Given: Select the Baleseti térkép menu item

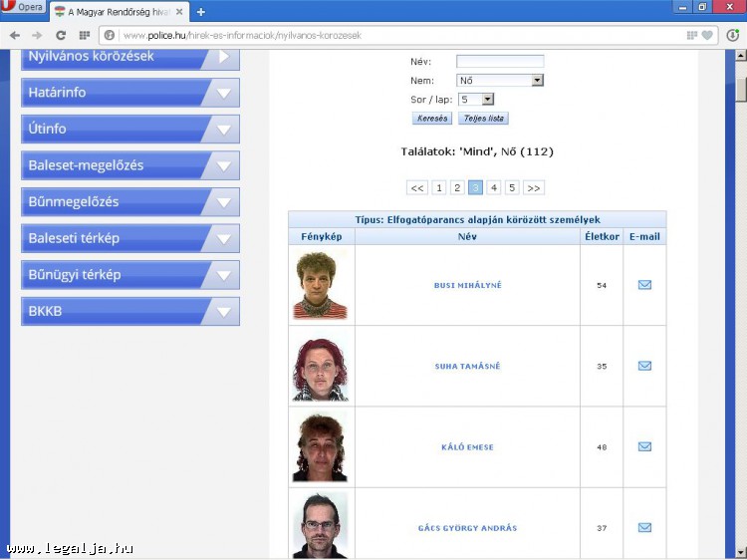Looking at the screenshot, I should [129, 238].
